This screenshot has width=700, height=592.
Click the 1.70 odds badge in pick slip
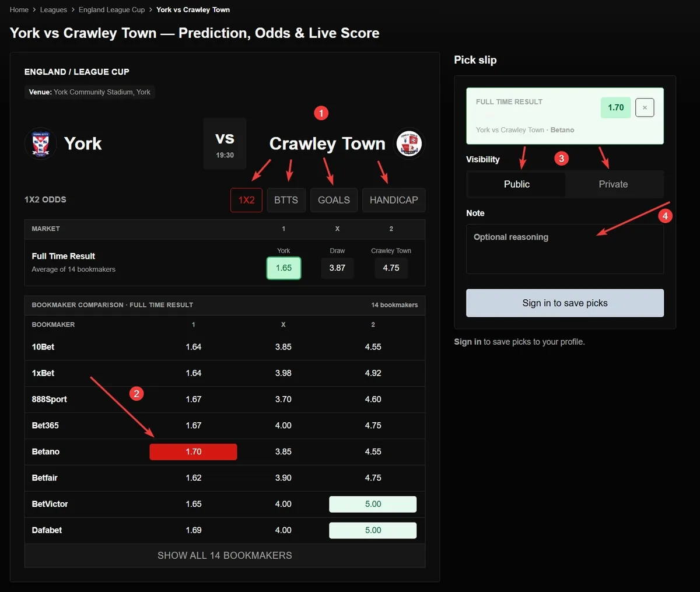click(615, 107)
